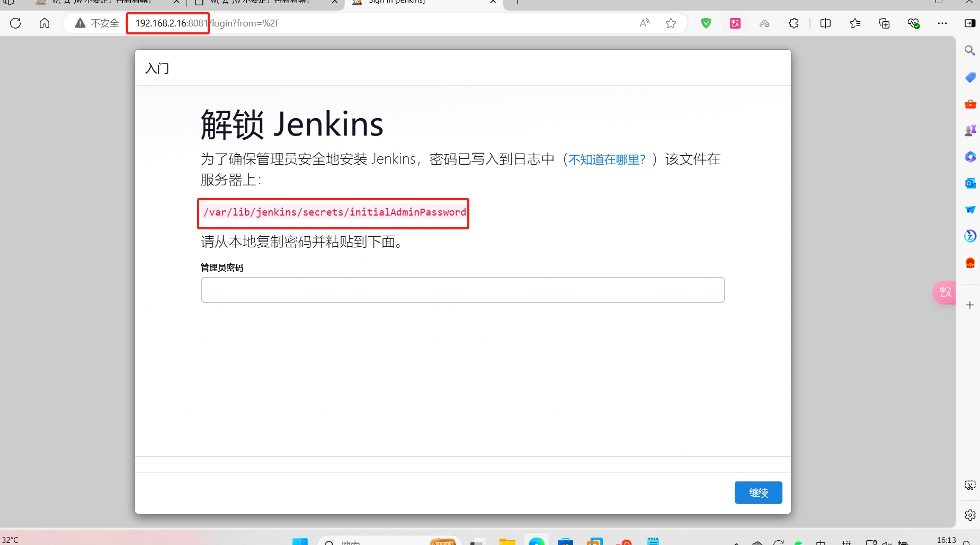Open Collections panel
Viewport: 980px width, 545px height.
coord(884,23)
